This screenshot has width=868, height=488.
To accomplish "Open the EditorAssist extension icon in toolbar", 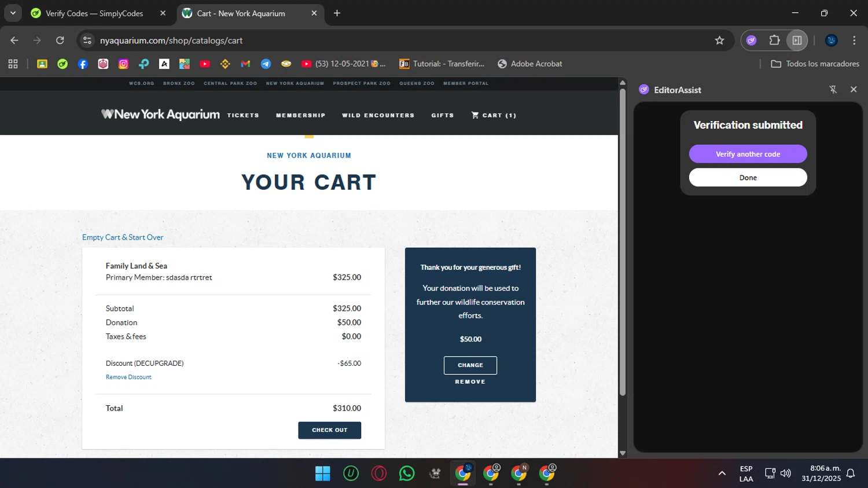I will [x=751, y=41].
